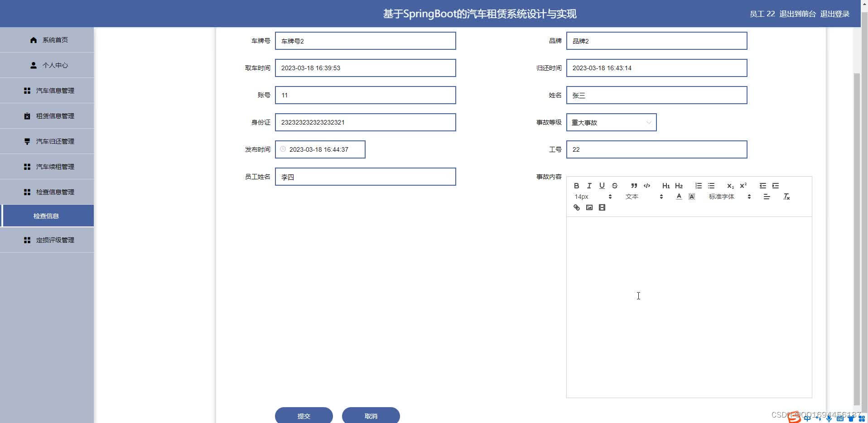Insert a blockquote in the editor

pos(634,186)
